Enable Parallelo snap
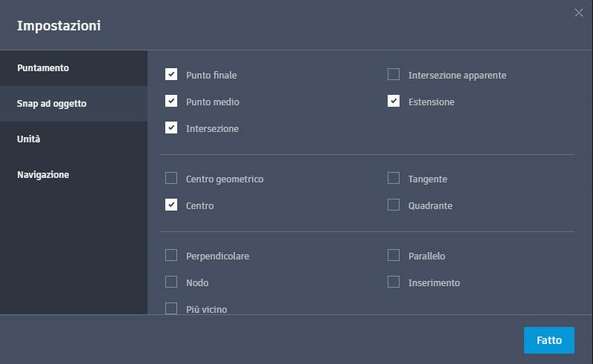This screenshot has width=593, height=364. tap(394, 255)
